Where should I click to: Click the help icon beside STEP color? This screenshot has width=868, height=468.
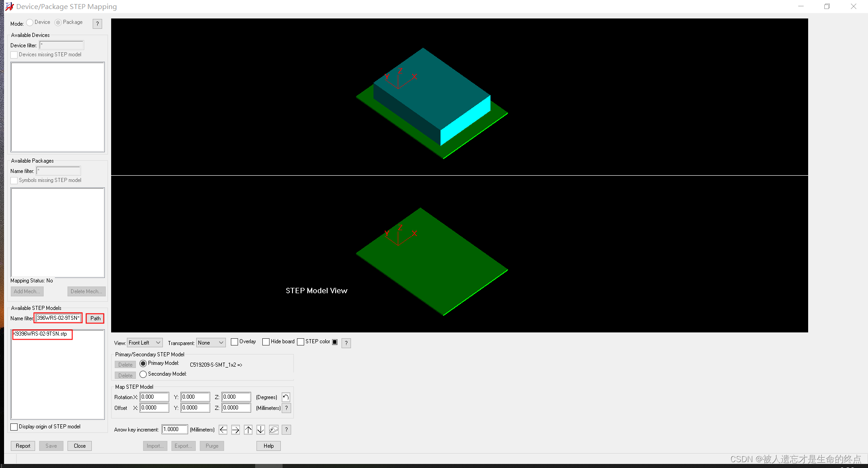pyautogui.click(x=346, y=343)
